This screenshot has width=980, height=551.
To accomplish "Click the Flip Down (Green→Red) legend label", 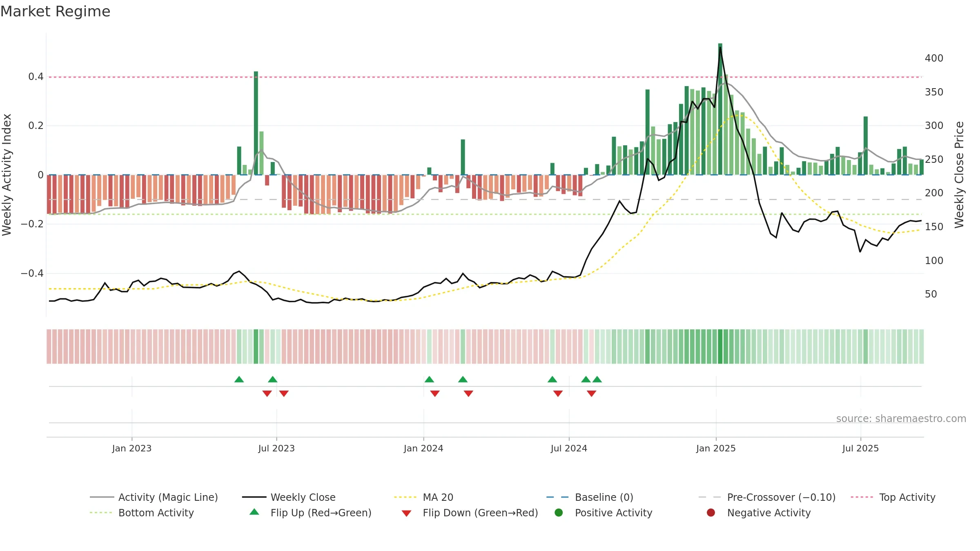I will (x=480, y=513).
